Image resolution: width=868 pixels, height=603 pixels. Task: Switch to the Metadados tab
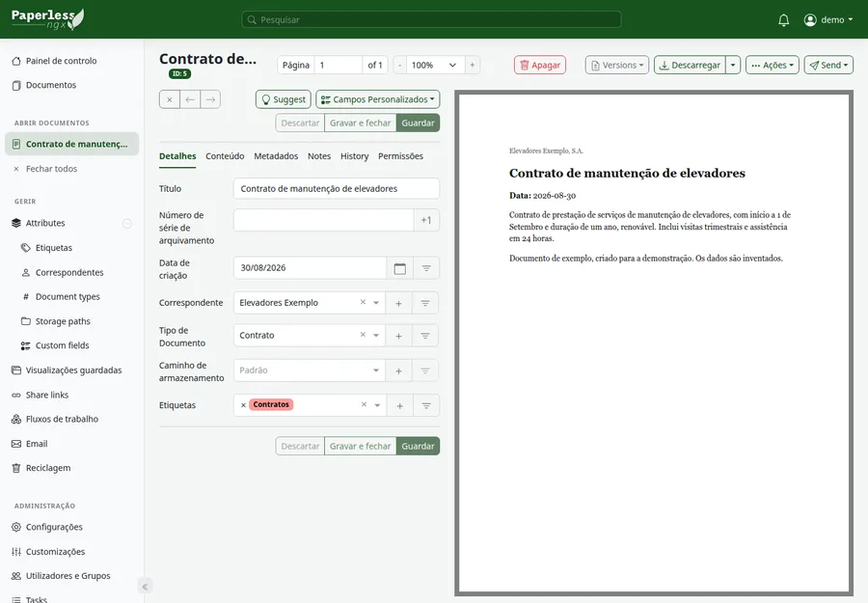276,156
